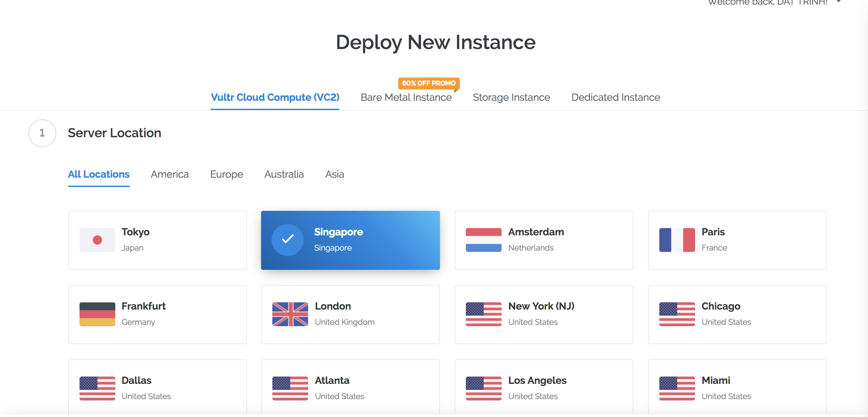This screenshot has height=417, width=868.
Task: Choose Amsterdam, Netherlands location
Action: coord(544,240)
